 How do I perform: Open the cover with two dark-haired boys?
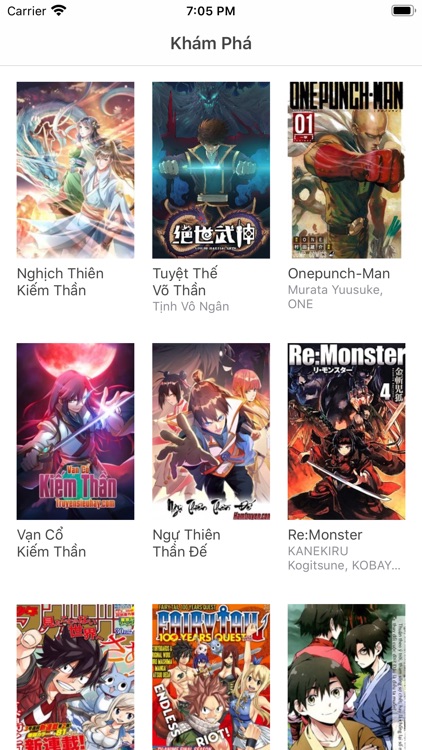click(x=346, y=677)
